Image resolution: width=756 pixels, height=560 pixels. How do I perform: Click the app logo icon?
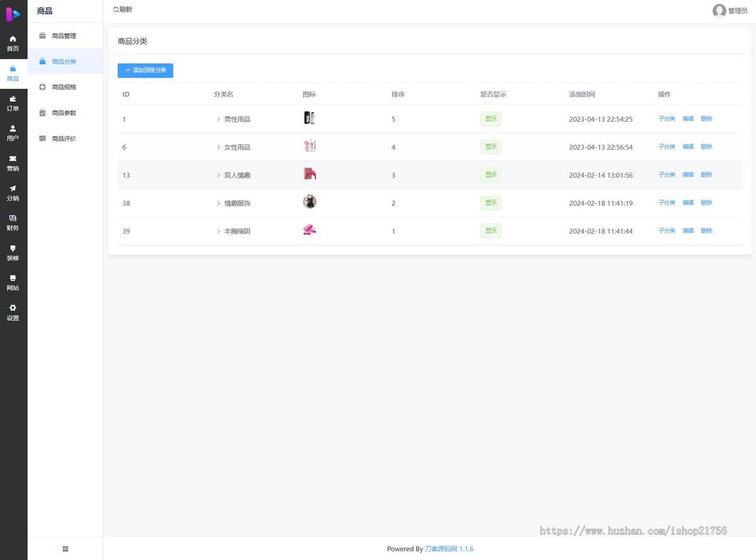click(13, 13)
